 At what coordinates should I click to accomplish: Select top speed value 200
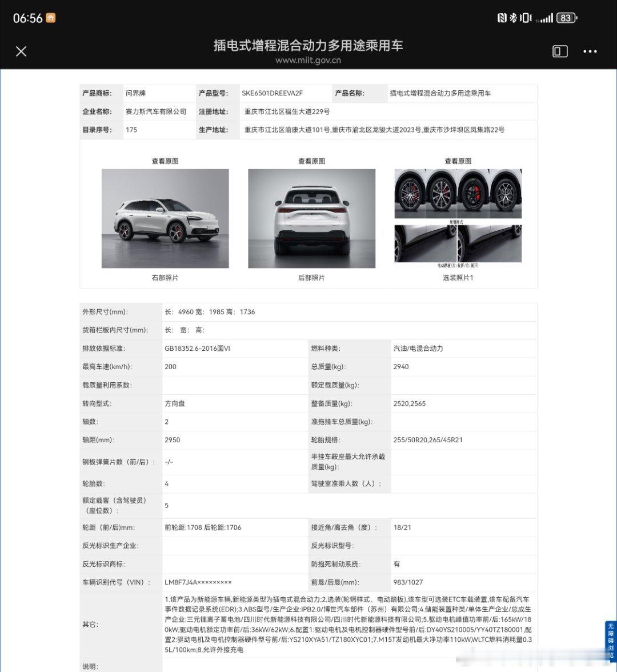[x=170, y=367]
